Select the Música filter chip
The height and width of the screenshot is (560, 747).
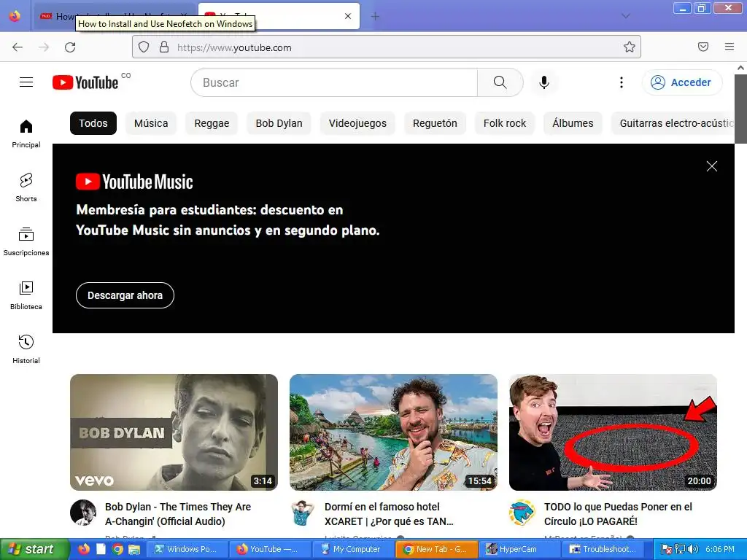tap(151, 123)
